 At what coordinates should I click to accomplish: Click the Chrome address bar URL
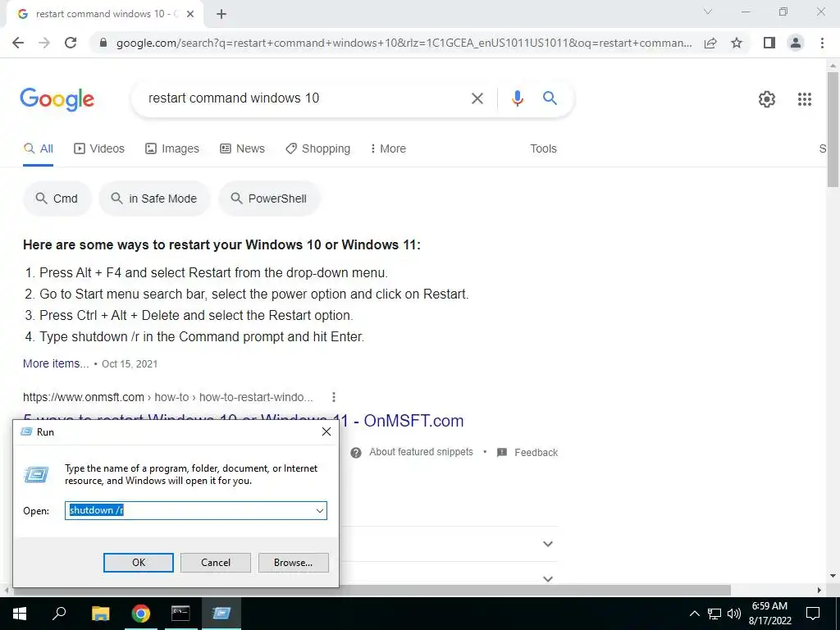point(404,43)
